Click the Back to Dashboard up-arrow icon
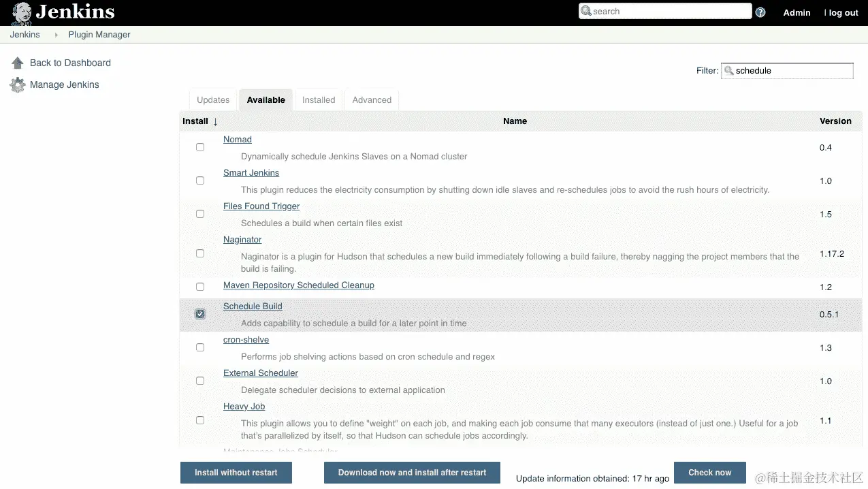The image size is (868, 489). click(18, 63)
